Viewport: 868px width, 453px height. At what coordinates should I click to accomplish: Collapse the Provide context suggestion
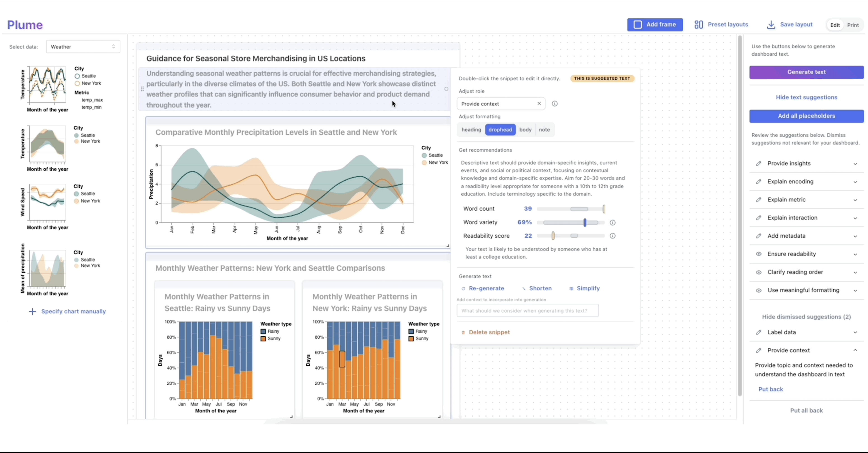click(855, 351)
